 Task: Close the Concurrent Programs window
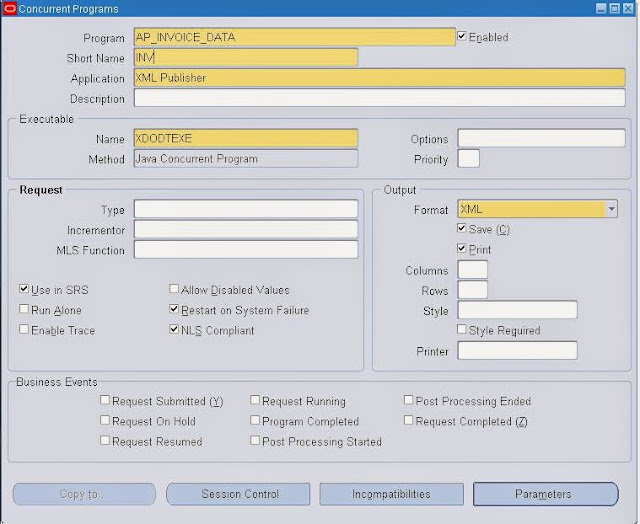click(628, 9)
